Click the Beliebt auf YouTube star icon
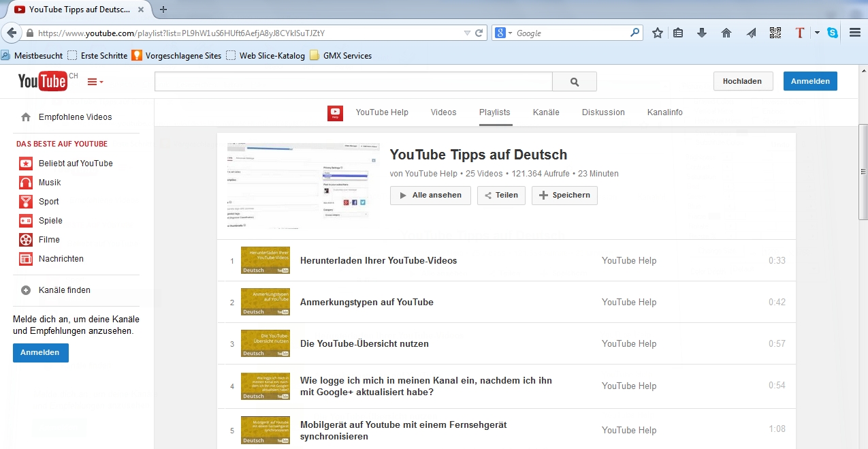 [26, 164]
